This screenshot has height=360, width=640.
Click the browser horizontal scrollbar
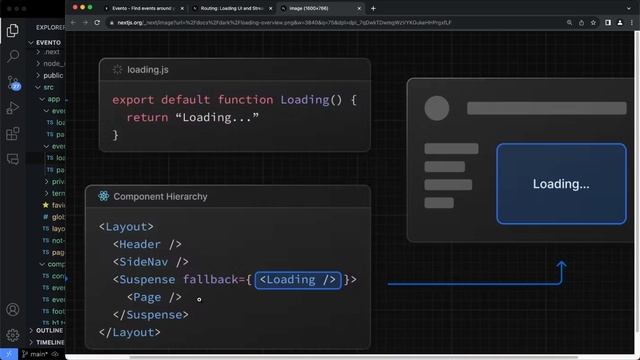click(353, 357)
